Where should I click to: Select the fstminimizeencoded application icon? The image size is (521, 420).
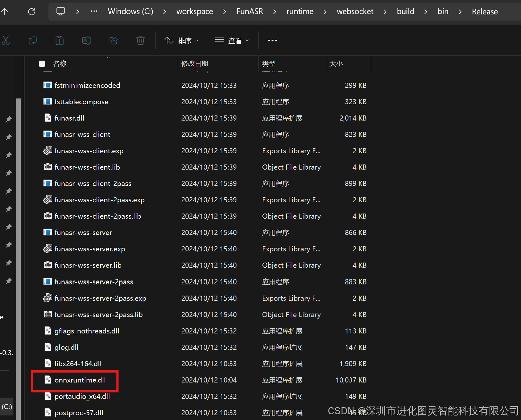[x=48, y=85]
